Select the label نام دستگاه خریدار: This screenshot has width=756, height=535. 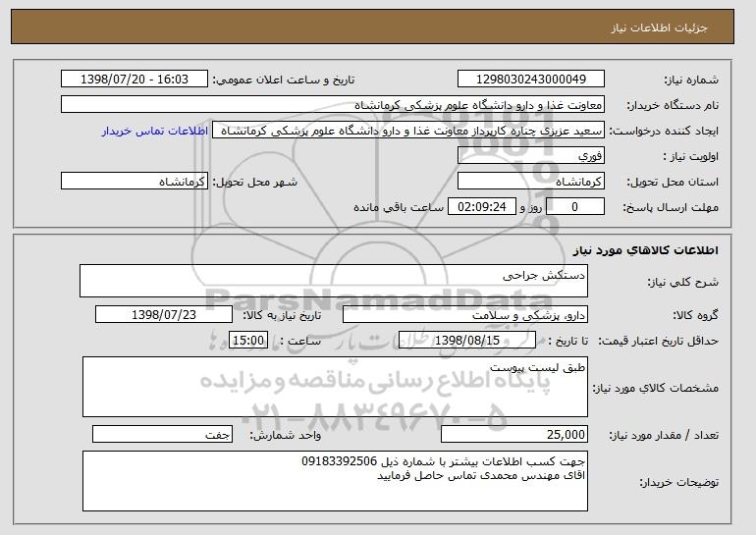[x=673, y=105]
